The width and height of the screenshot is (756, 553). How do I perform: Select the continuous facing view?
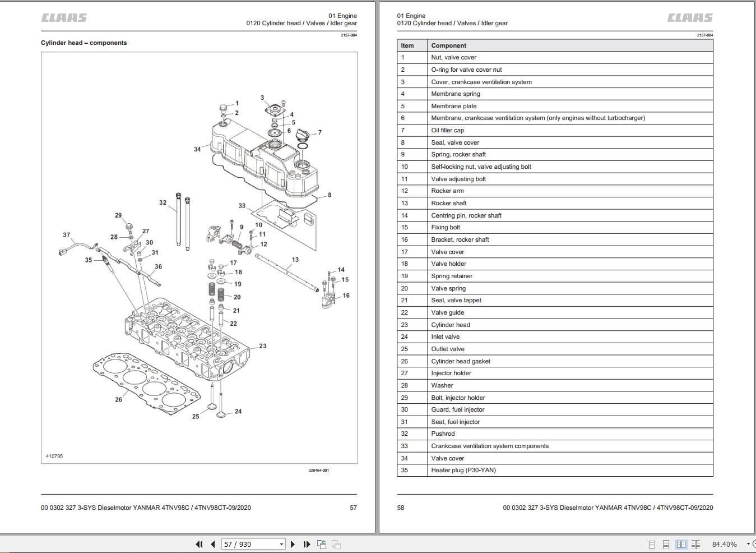696,544
